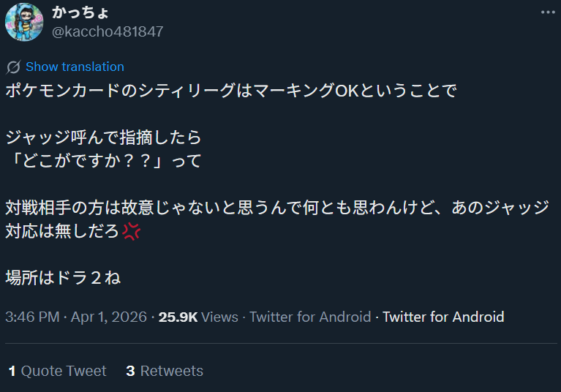Click the red anger symbol emoji
The width and height of the screenshot is (561, 392).
click(132, 231)
